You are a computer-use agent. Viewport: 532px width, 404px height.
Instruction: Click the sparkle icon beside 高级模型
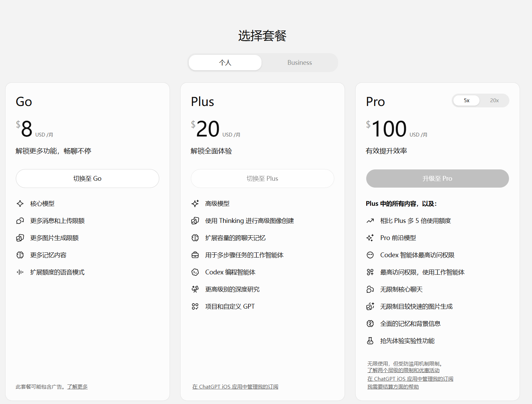195,204
